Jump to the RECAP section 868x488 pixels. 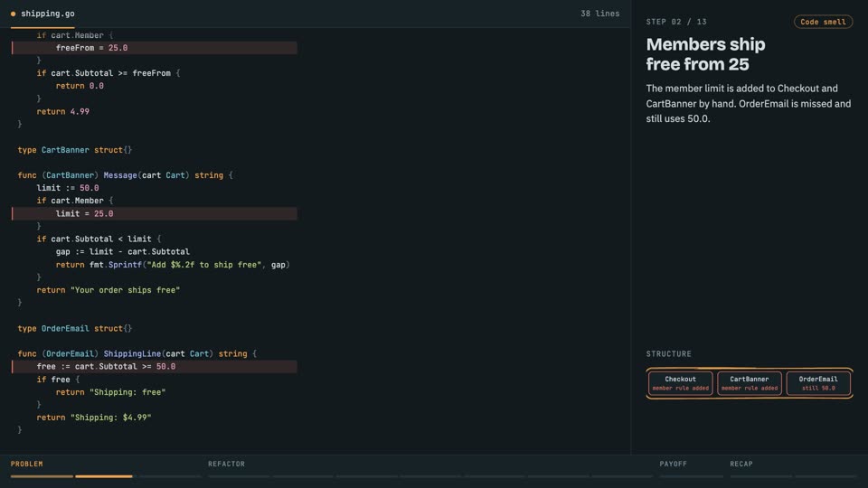(741, 464)
